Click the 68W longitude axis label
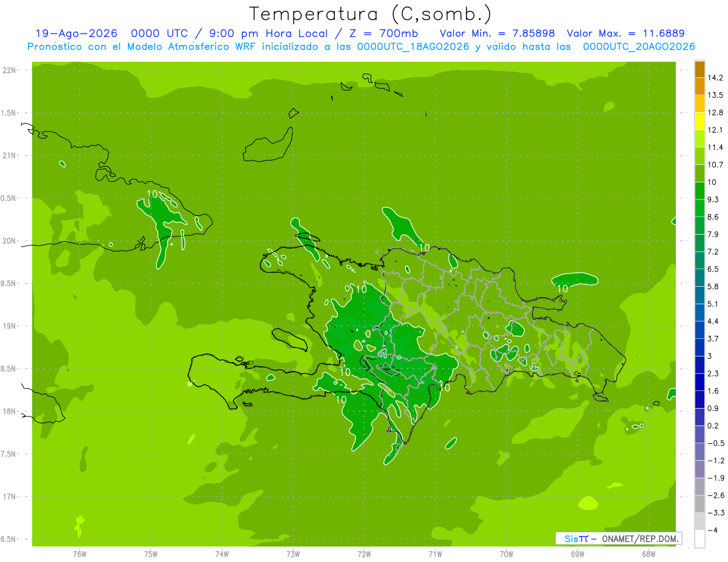This screenshot has width=728, height=562. 649,554
